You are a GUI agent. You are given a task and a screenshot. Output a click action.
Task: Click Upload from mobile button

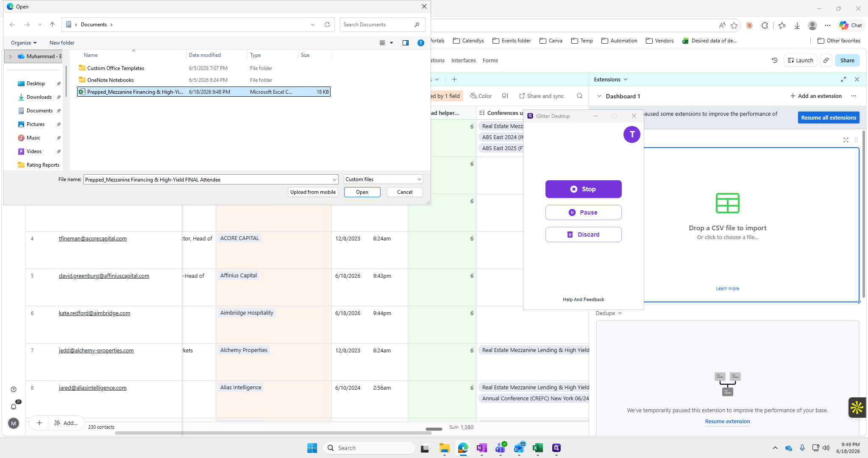point(313,192)
